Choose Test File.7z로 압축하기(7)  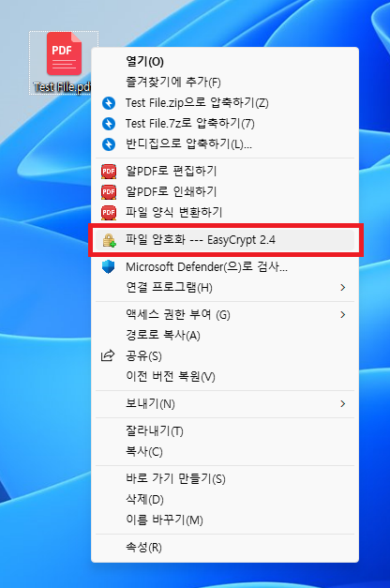225,124
